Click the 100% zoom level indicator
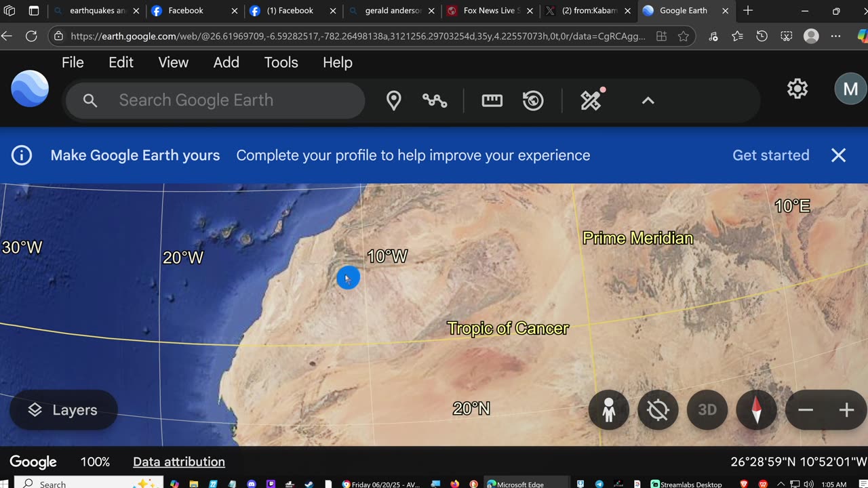The width and height of the screenshot is (868, 488). click(95, 462)
